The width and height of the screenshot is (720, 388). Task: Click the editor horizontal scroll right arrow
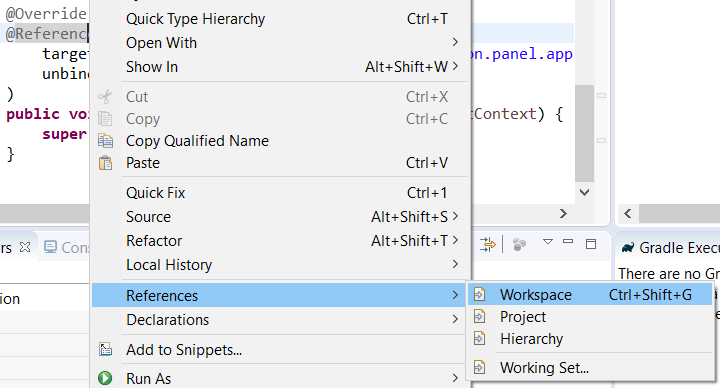pos(563,214)
